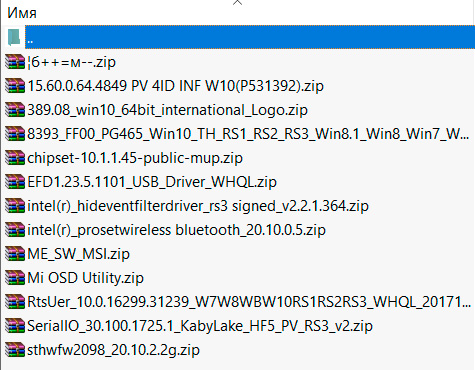475x370 pixels.
Task: Select intel(r)_hideventfilterdriver_rs3 signed_v2.2.1.364.zip
Action: 198,206
